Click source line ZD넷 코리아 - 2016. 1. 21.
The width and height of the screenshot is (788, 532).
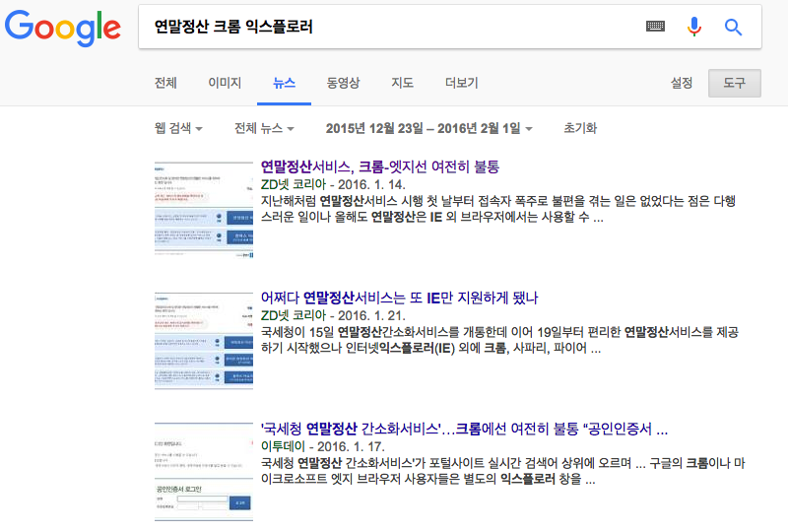point(333,316)
